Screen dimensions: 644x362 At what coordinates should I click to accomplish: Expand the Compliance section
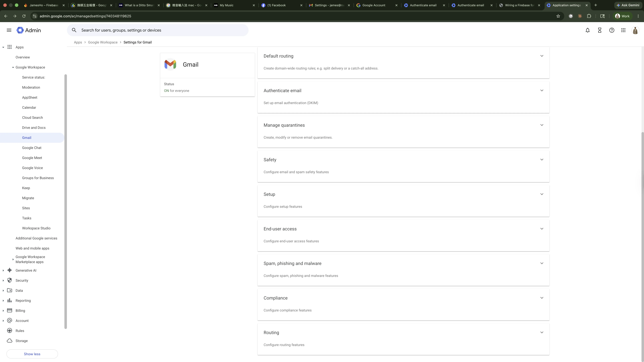[542, 298]
